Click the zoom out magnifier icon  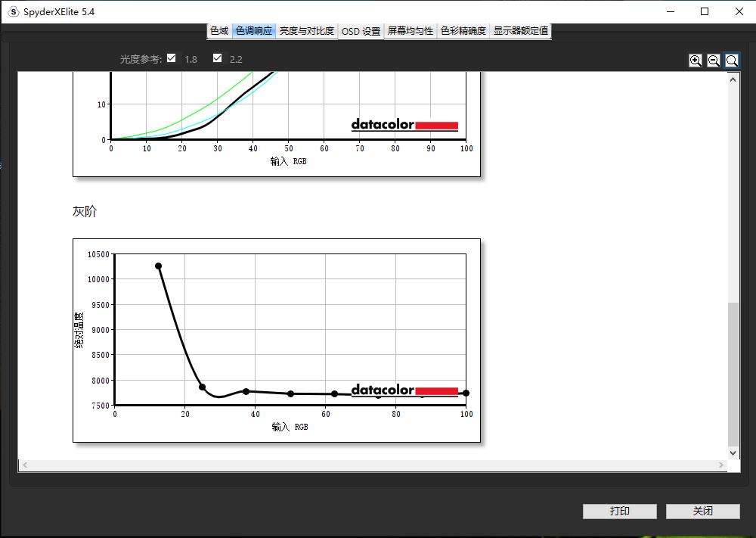click(x=714, y=61)
